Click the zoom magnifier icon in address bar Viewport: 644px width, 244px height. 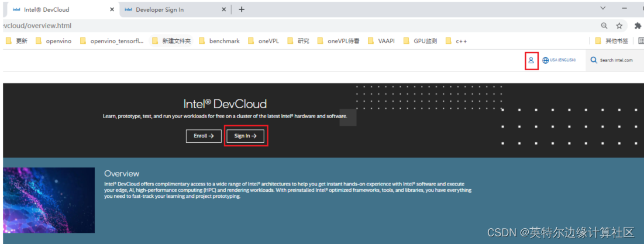604,26
